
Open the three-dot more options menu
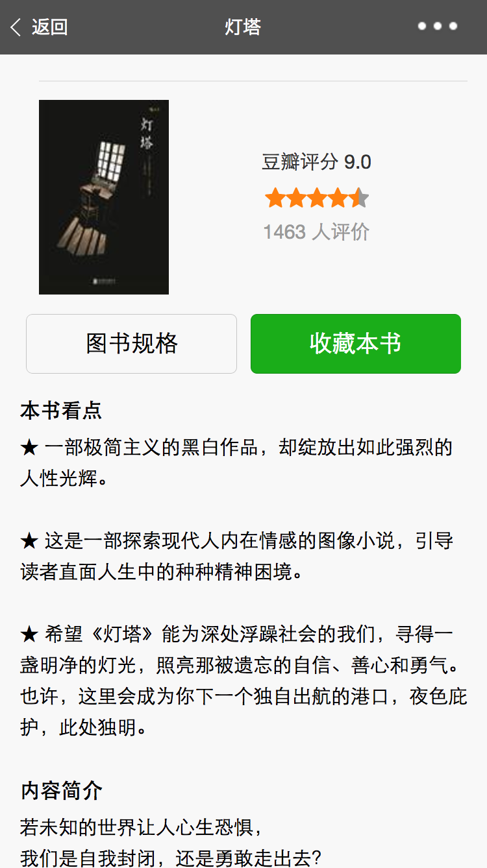pos(438,27)
